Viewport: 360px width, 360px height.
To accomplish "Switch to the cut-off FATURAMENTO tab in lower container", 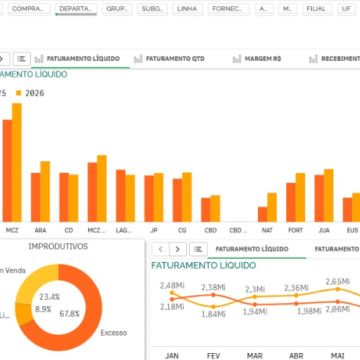I will pyautogui.click(x=337, y=249).
